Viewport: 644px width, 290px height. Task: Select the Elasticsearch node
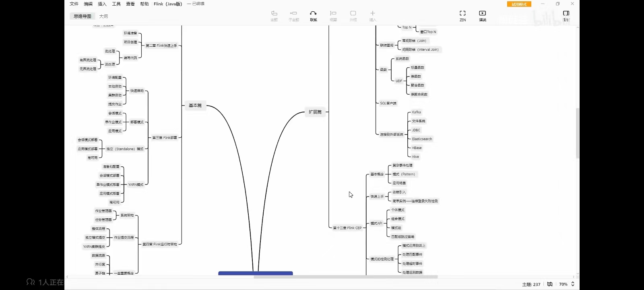(422, 139)
